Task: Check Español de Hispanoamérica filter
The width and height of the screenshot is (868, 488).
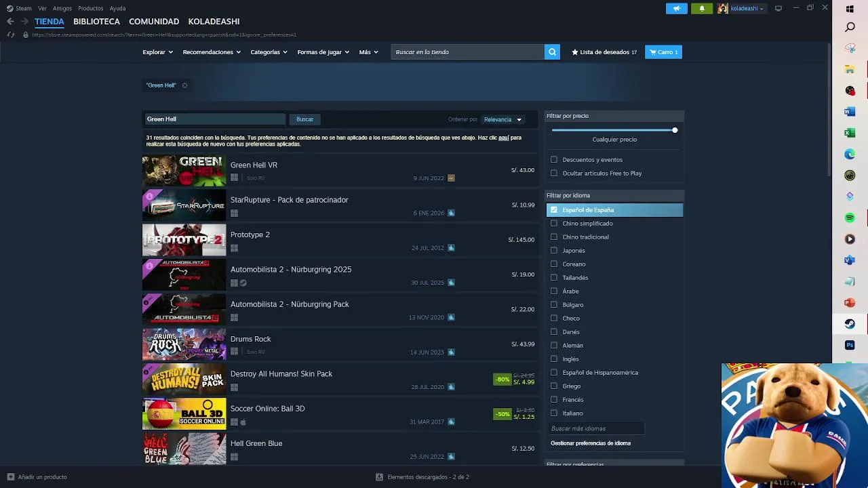Action: (554, 373)
